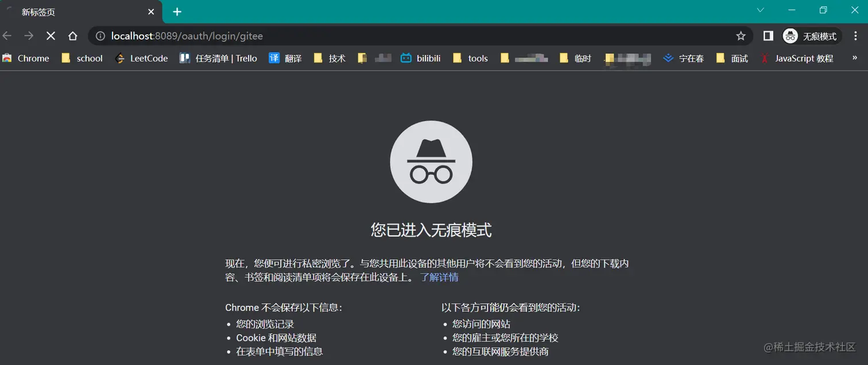Open Chrome's three-dot menu

coord(856,36)
